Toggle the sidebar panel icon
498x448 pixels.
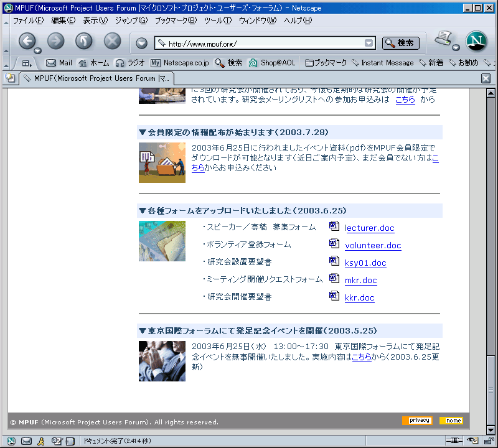pyautogui.click(x=26, y=63)
